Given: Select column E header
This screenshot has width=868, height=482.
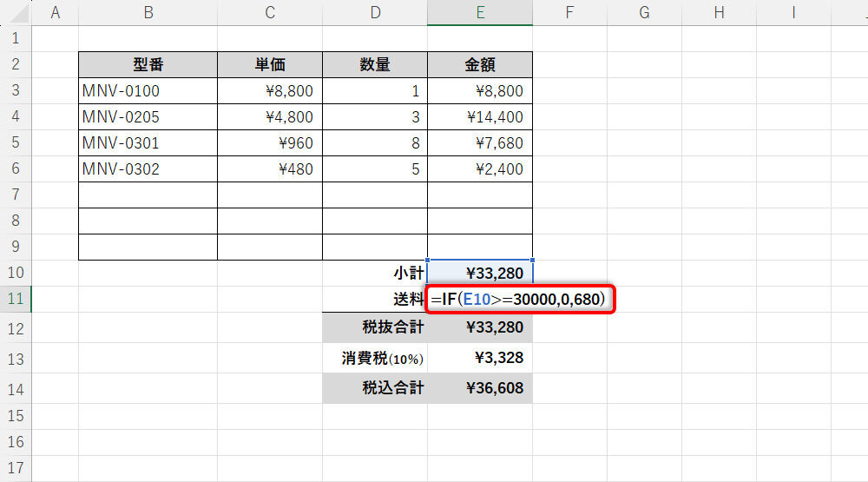Looking at the screenshot, I should pyautogui.click(x=480, y=12).
